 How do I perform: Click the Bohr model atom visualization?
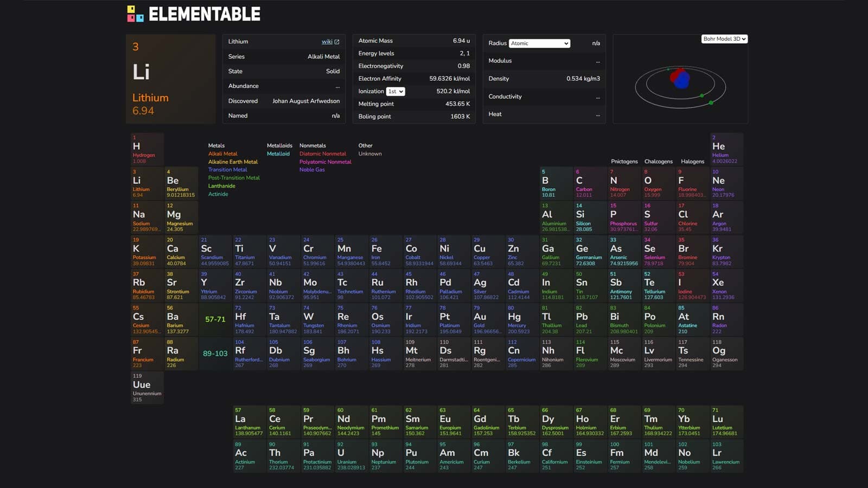click(x=680, y=80)
